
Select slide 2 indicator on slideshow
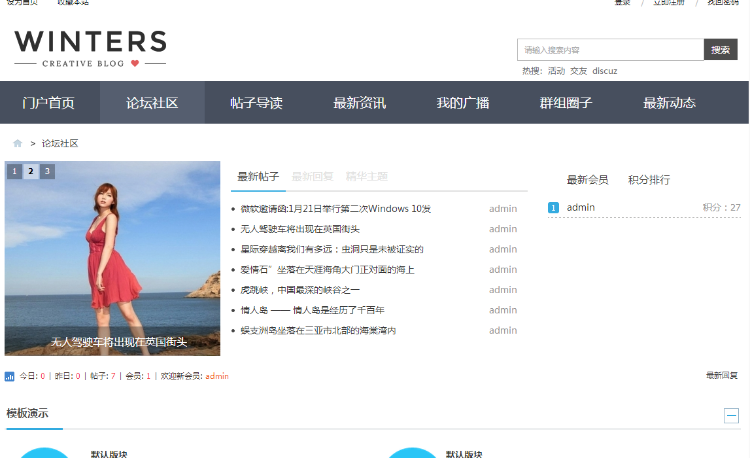tap(31, 171)
